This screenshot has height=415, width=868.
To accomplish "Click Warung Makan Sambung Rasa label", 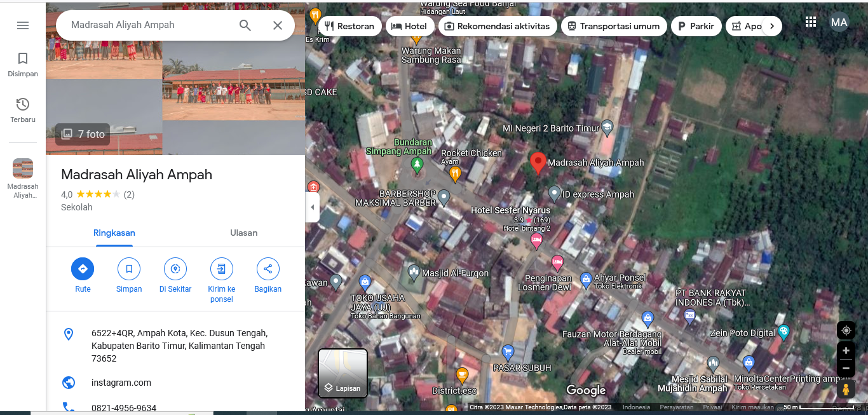I will click(431, 55).
